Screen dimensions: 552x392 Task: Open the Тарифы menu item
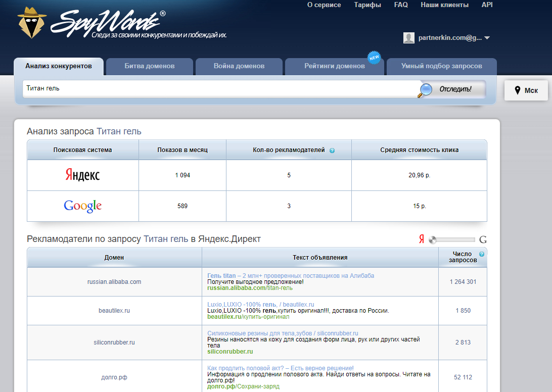tap(367, 5)
